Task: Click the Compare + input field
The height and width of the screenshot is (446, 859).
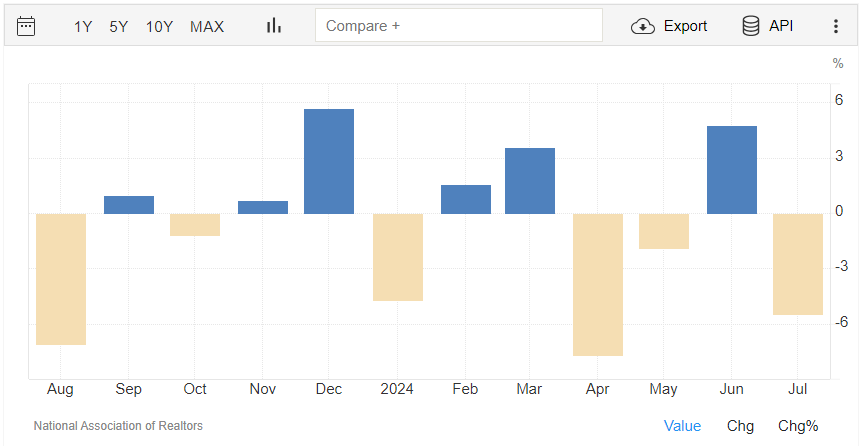Action: tap(458, 26)
